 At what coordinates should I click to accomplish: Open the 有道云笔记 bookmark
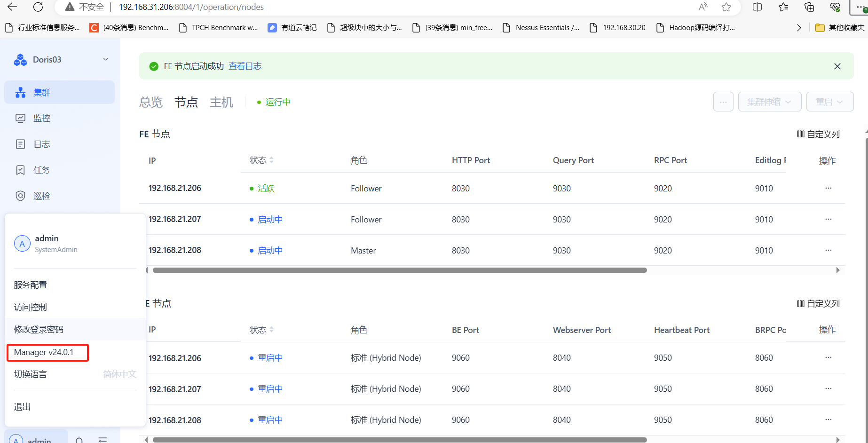click(x=292, y=28)
